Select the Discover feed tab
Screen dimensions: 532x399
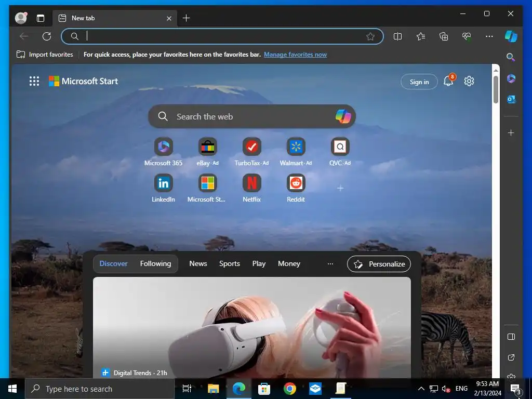(113, 263)
